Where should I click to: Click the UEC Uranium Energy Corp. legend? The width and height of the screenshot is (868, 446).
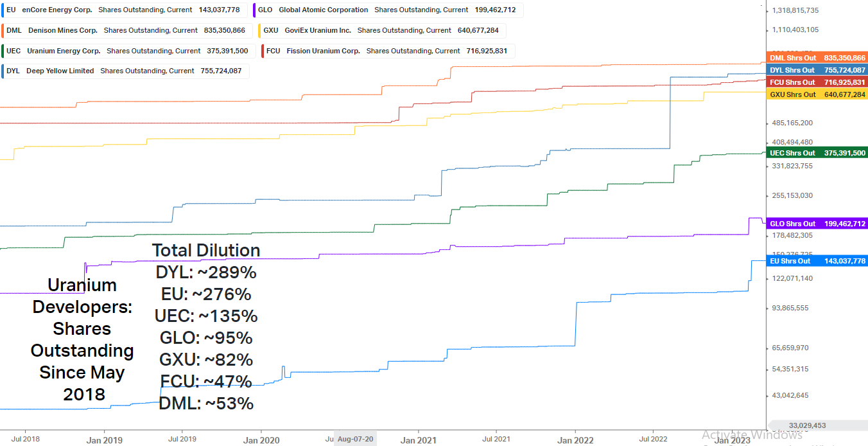point(128,51)
